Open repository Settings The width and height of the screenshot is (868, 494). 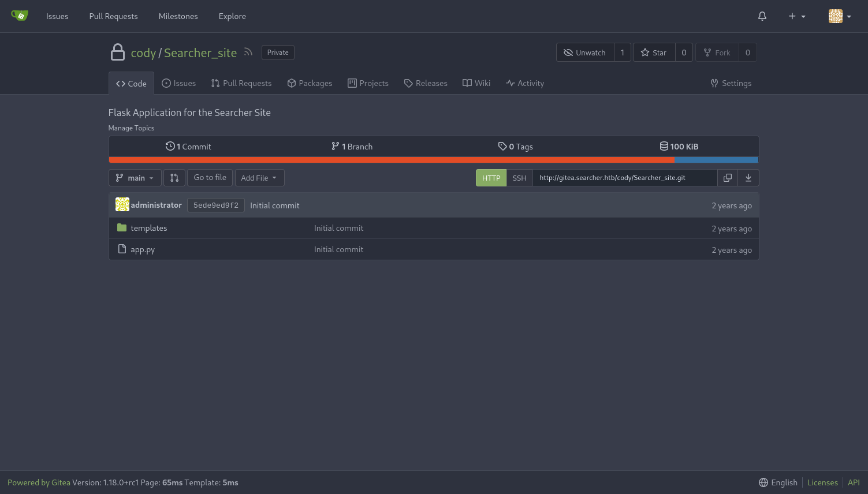pyautogui.click(x=731, y=83)
